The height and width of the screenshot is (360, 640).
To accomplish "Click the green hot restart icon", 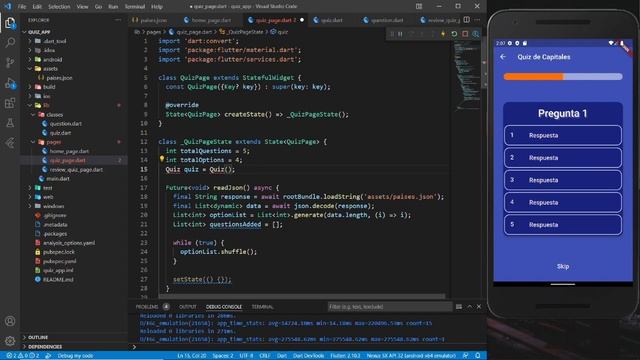I will pos(454,34).
